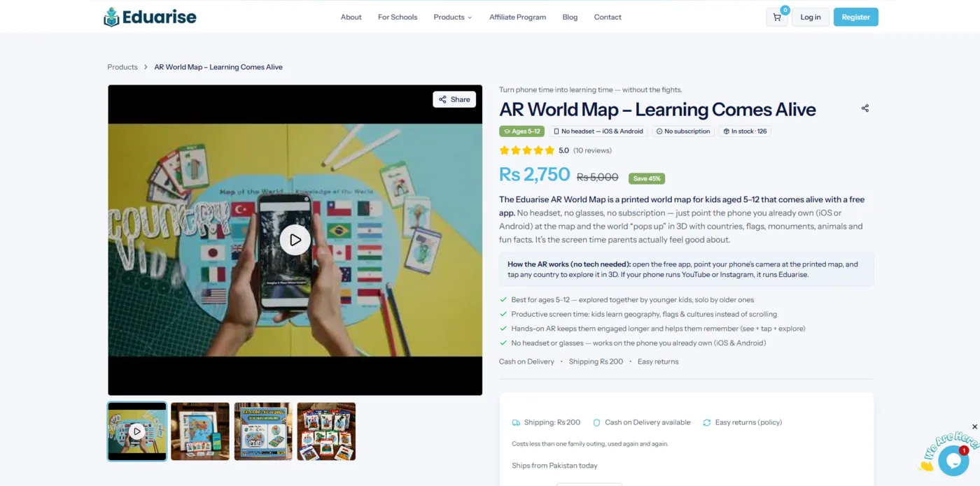
Task: Click the Register button
Action: coord(856,17)
